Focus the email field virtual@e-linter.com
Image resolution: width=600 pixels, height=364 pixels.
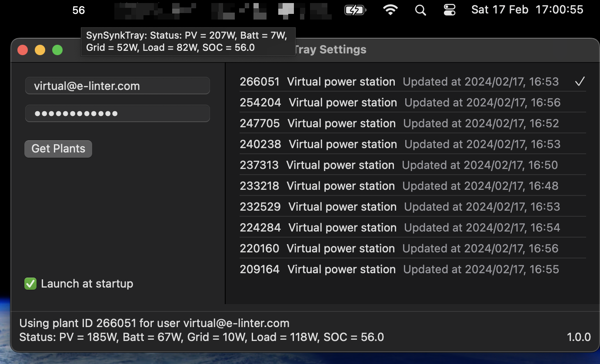tap(117, 86)
